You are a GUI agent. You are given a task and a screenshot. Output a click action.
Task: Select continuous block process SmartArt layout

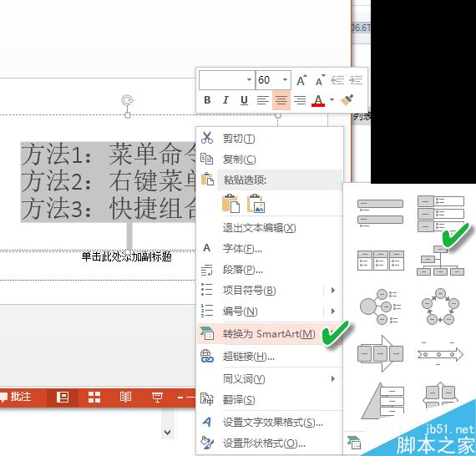[x=380, y=353]
